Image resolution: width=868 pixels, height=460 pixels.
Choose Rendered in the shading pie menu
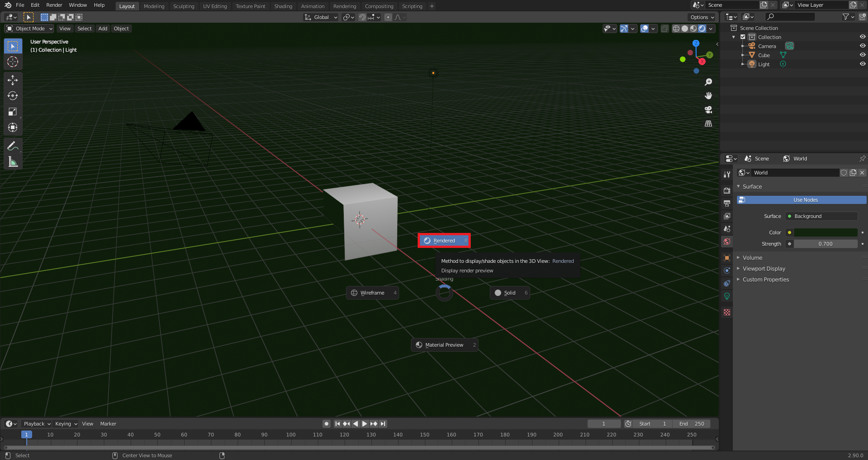coord(444,241)
